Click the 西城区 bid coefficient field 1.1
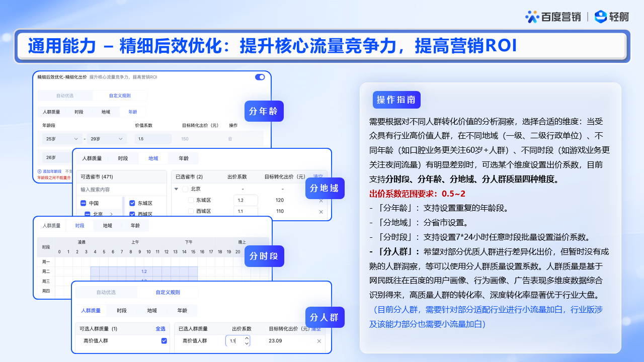The height and width of the screenshot is (362, 644). 246,211
